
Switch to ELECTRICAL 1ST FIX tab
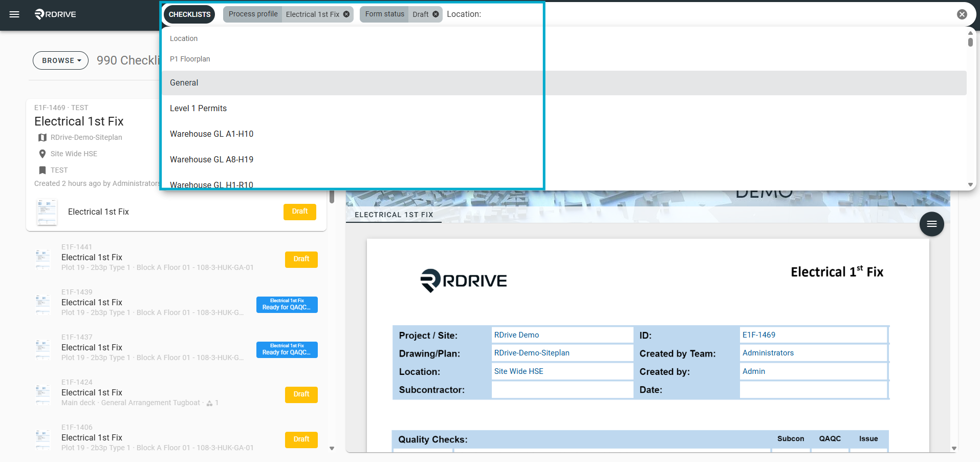click(x=394, y=215)
